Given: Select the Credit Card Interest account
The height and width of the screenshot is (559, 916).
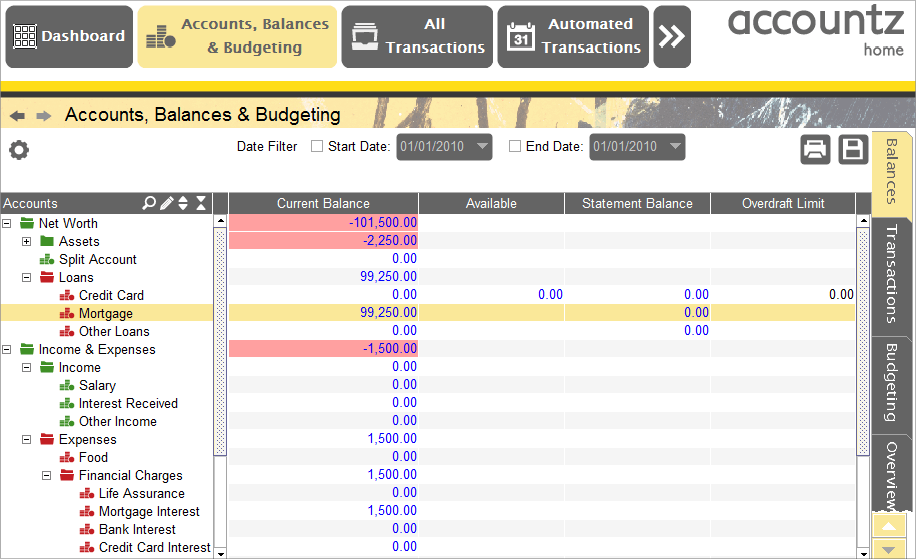Looking at the screenshot, I should (x=154, y=547).
